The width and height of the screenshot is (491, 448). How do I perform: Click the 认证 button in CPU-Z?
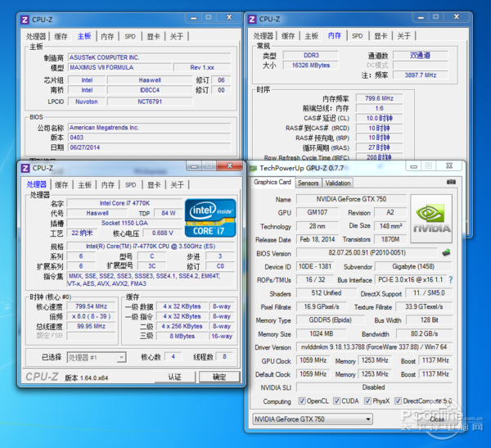coord(174,377)
